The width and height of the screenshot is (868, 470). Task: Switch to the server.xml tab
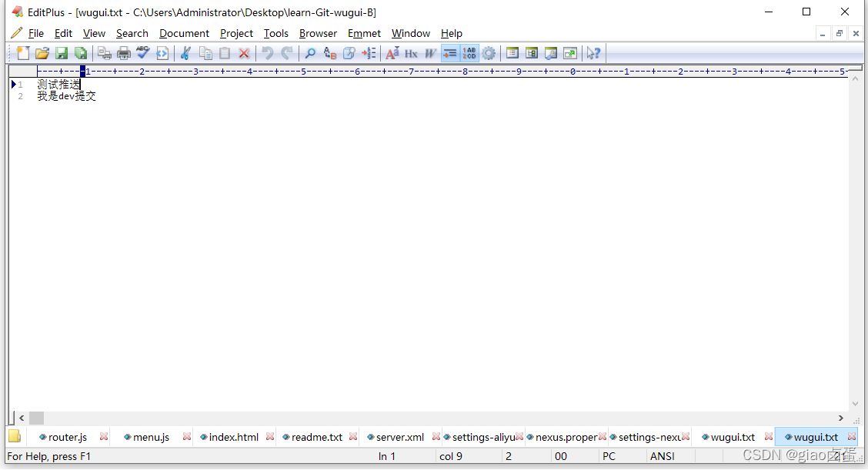tap(399, 438)
